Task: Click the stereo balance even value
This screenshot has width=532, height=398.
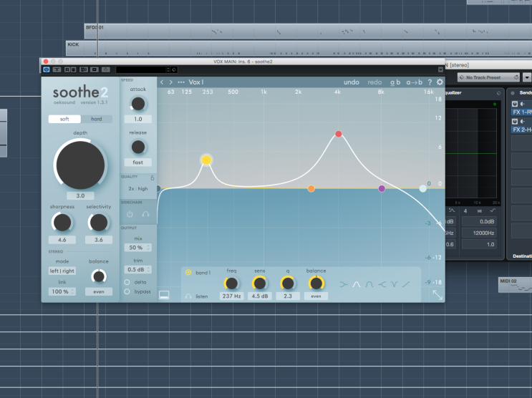Action: pos(99,291)
